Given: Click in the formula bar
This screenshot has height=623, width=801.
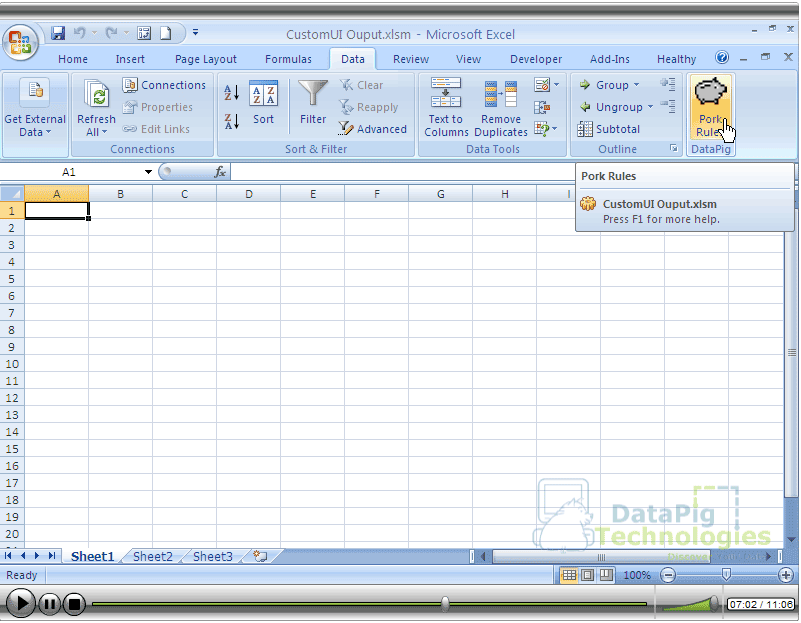Looking at the screenshot, I should [x=404, y=172].
